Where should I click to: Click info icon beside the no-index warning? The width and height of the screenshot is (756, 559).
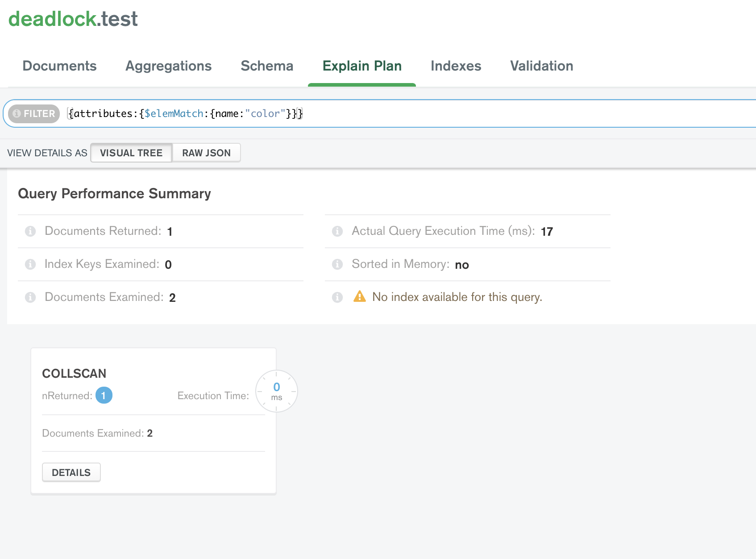point(337,297)
